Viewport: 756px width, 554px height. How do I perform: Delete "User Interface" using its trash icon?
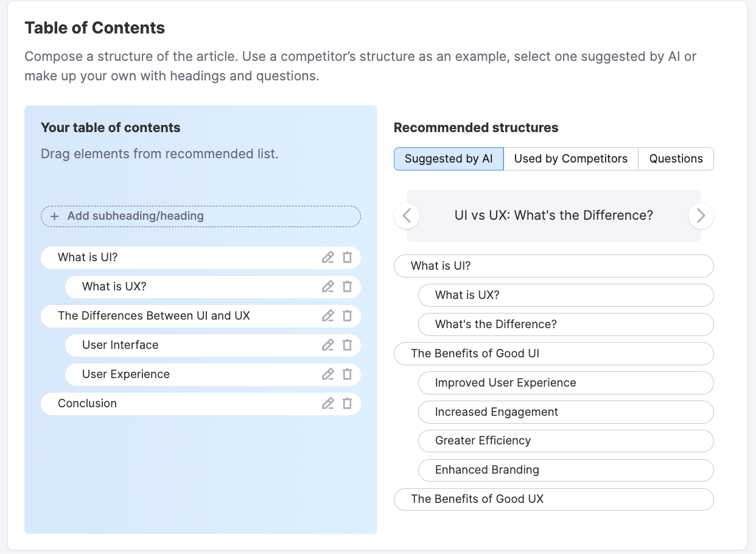348,345
